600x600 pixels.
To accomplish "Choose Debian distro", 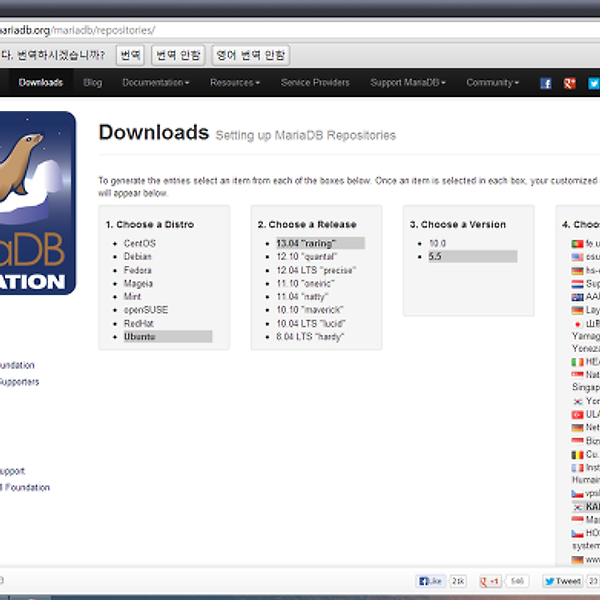I will [x=137, y=256].
